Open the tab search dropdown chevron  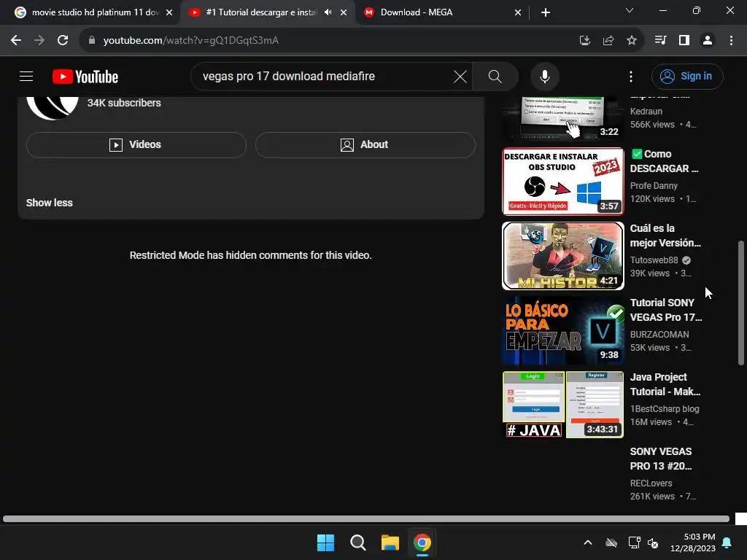click(x=630, y=10)
